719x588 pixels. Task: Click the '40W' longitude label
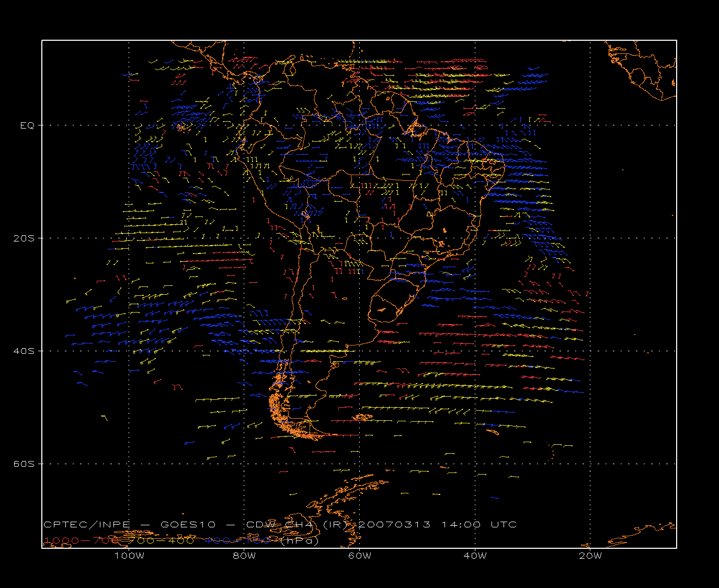pyautogui.click(x=475, y=556)
